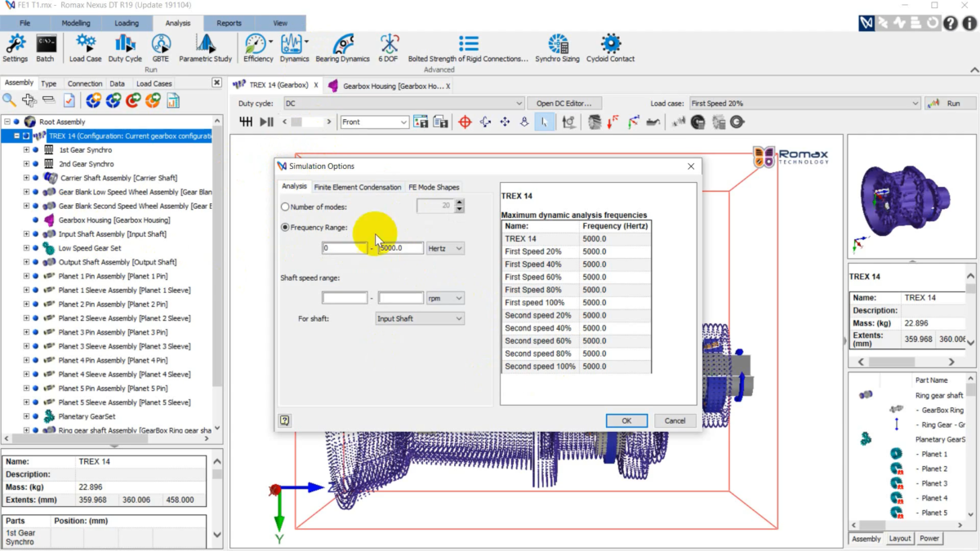Viewport: 980px width, 551px height.
Task: Click the collapse-all minus icon in the Assembly toolbar
Action: pyautogui.click(x=49, y=100)
